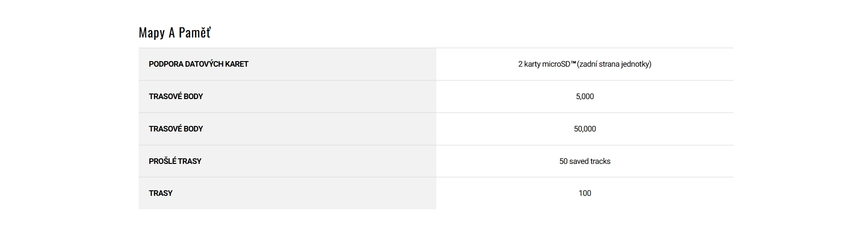Viewport: 868px width, 225px height.
Task: Click "TRASY" in the PROŠLÉ TRASY label
Action: tap(189, 162)
